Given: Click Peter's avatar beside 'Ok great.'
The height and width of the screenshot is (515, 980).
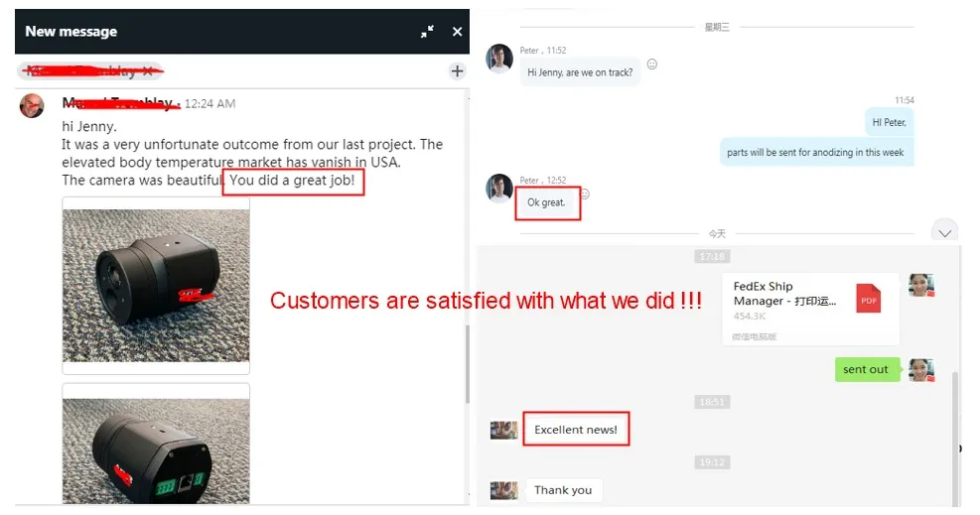Looking at the screenshot, I should pyautogui.click(x=499, y=188).
